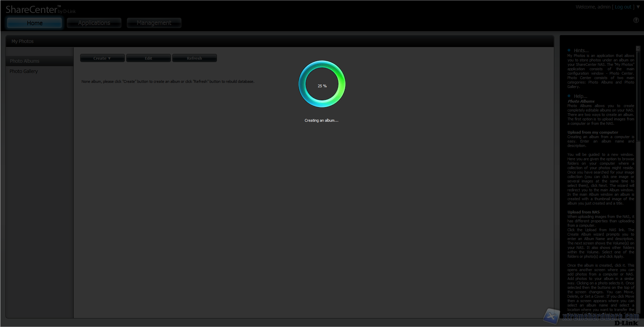Viewport: 644px width, 327px height.
Task: Click the help question mark icon
Action: point(636,20)
